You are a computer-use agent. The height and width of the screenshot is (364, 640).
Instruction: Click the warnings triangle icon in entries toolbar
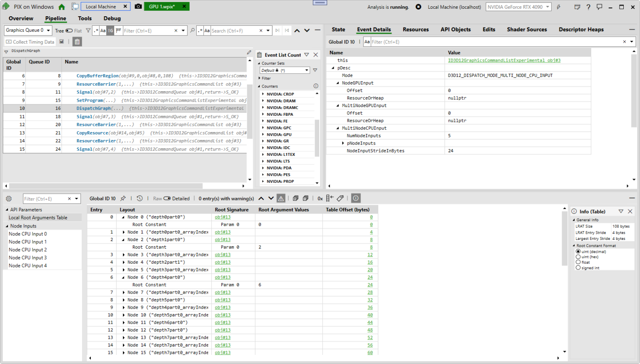pos(280,198)
